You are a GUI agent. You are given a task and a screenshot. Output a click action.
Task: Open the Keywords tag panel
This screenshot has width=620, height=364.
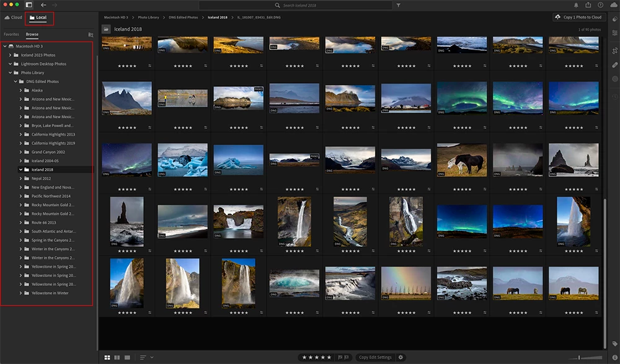pos(614,344)
